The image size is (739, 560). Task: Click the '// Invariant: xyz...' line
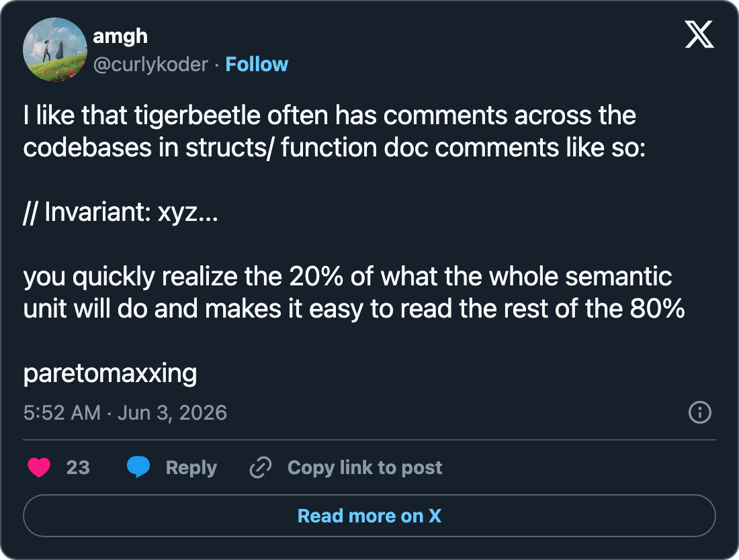tap(121, 212)
